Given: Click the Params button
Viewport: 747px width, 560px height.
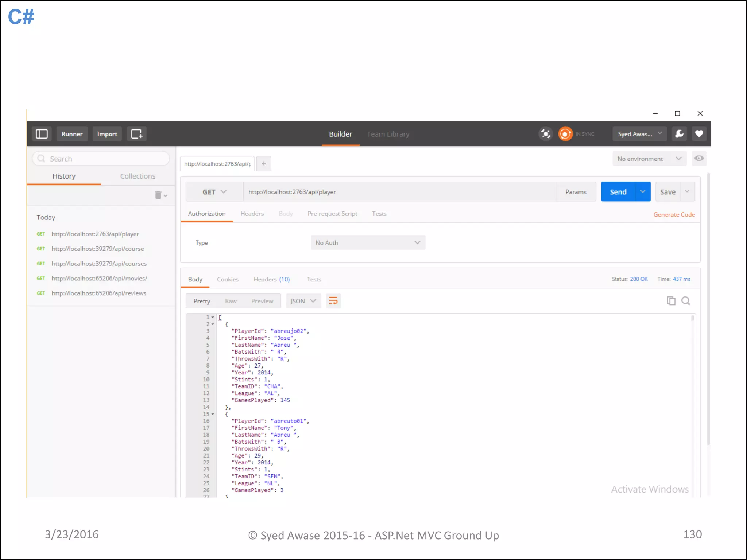Looking at the screenshot, I should tap(576, 192).
